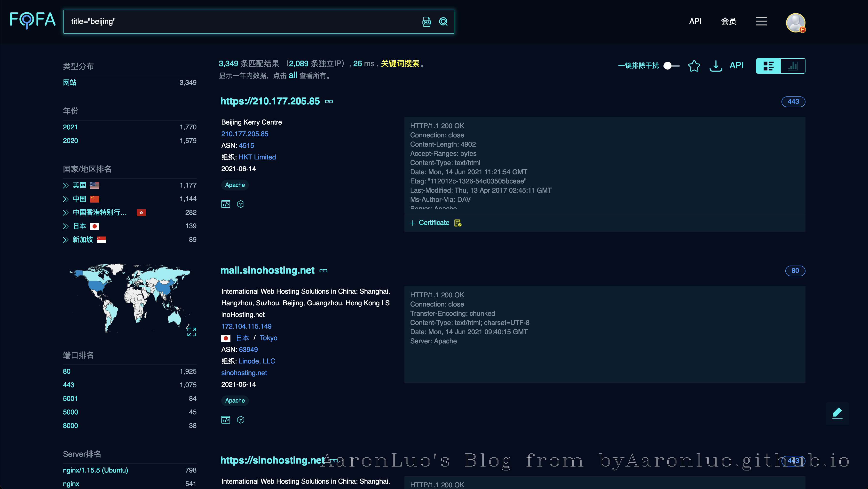Expand the 日本 country entry
Screen dimensions: 868x489
pyautogui.click(x=66, y=226)
